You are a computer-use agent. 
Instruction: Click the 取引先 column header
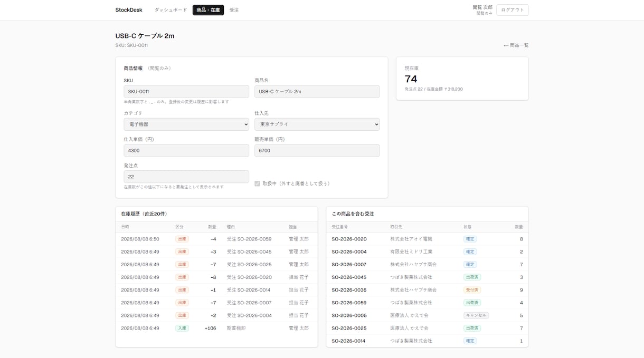[396, 227]
